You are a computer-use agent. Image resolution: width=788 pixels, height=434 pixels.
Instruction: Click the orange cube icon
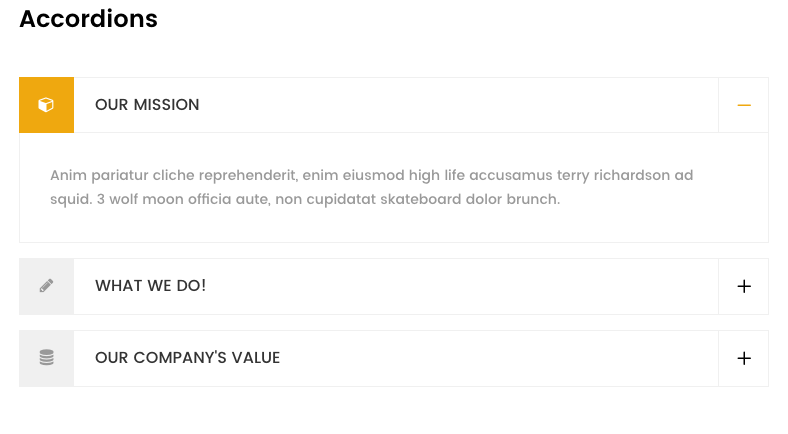point(46,105)
